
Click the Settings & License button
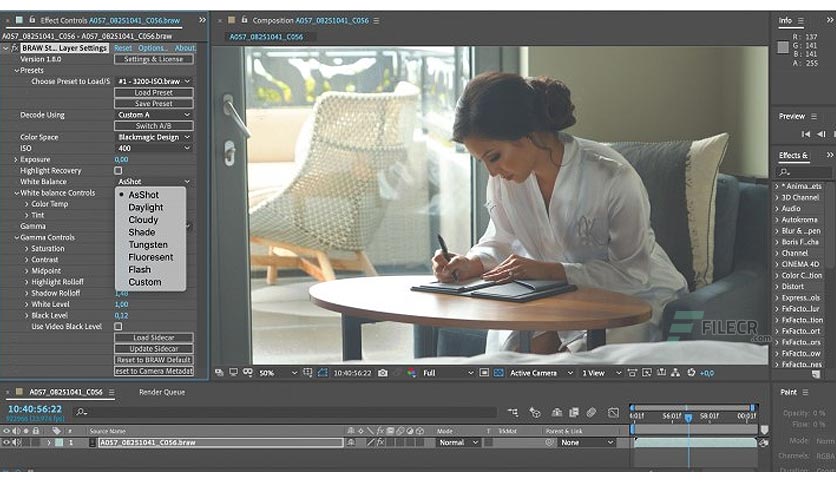(x=154, y=59)
